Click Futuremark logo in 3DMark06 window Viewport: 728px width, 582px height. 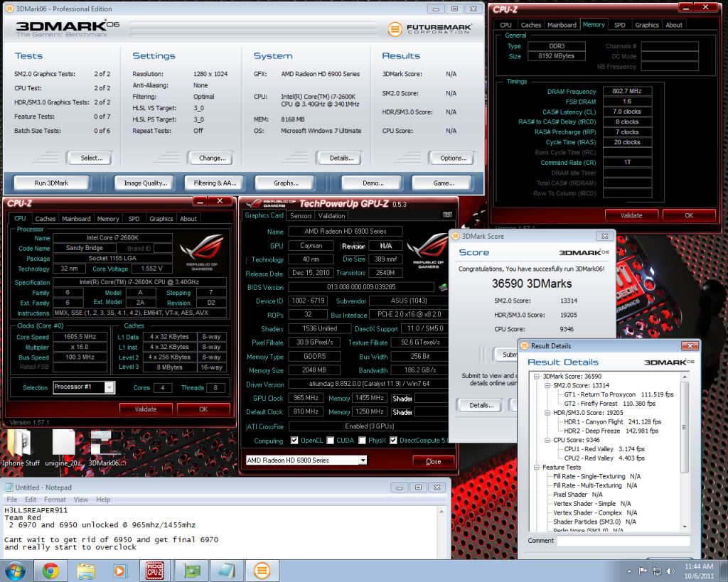click(x=430, y=28)
